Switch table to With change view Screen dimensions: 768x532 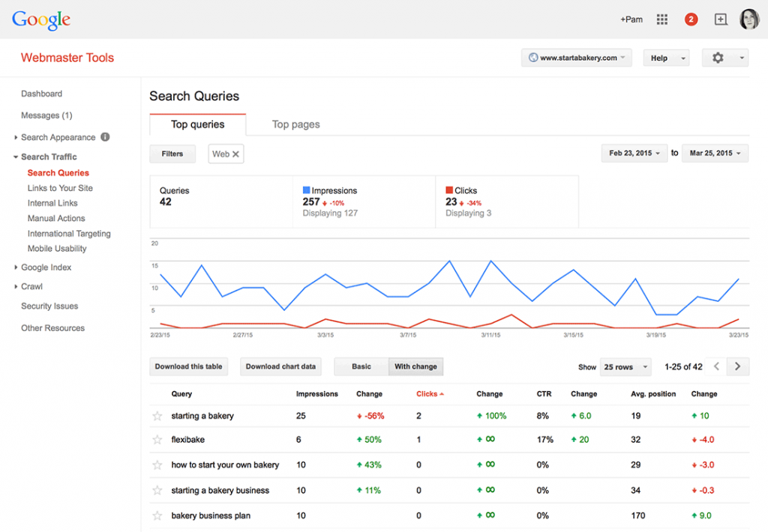415,366
